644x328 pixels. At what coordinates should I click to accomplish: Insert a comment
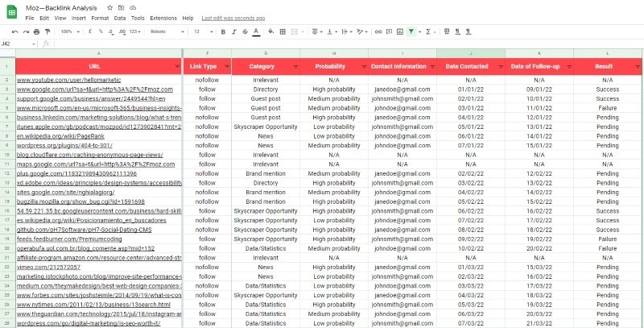[x=390, y=31]
